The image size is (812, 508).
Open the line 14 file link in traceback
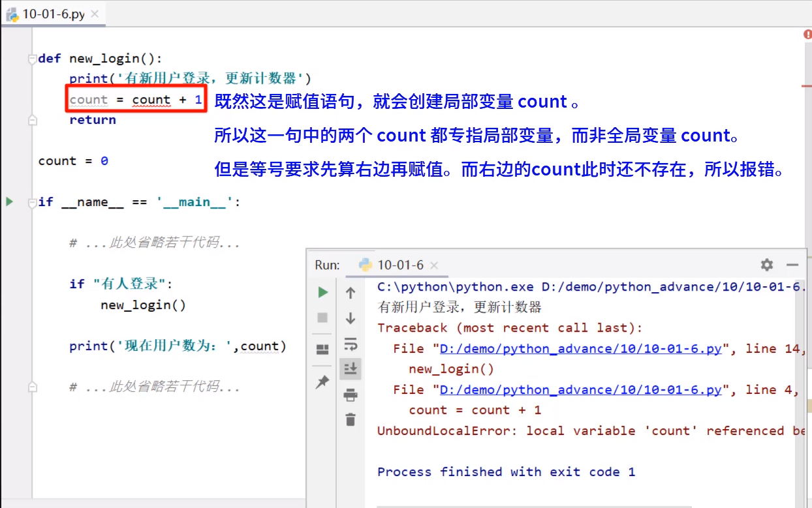click(580, 349)
